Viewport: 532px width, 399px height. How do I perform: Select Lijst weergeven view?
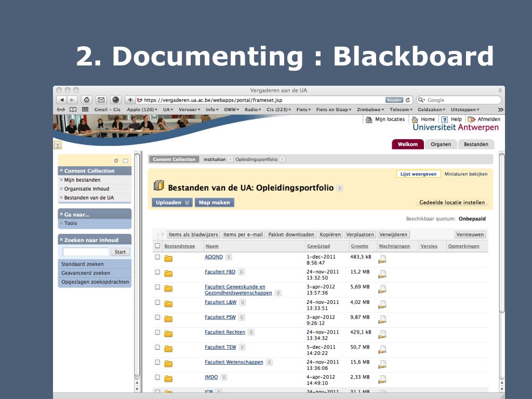pos(418,174)
